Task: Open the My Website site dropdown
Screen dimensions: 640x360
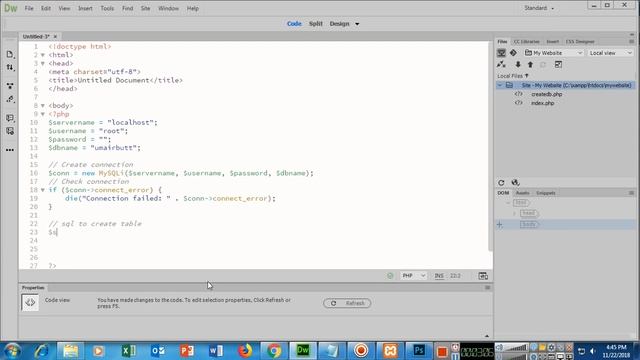Action: tap(553, 53)
